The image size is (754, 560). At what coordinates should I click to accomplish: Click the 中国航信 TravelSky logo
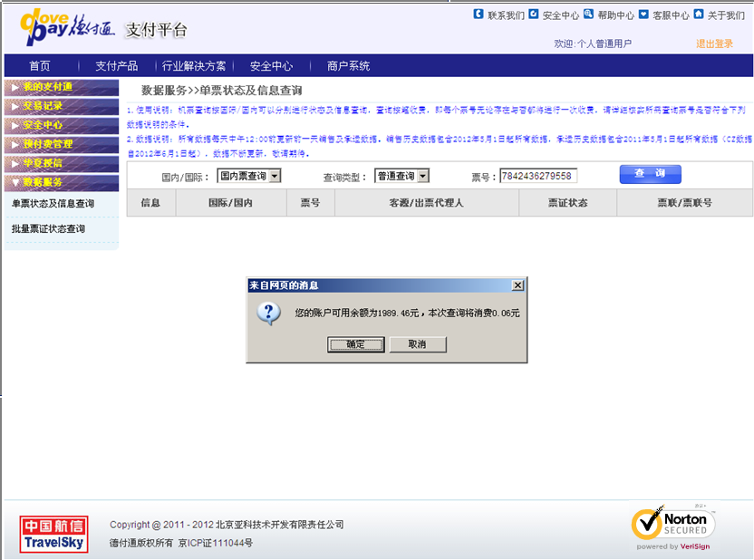(53, 534)
